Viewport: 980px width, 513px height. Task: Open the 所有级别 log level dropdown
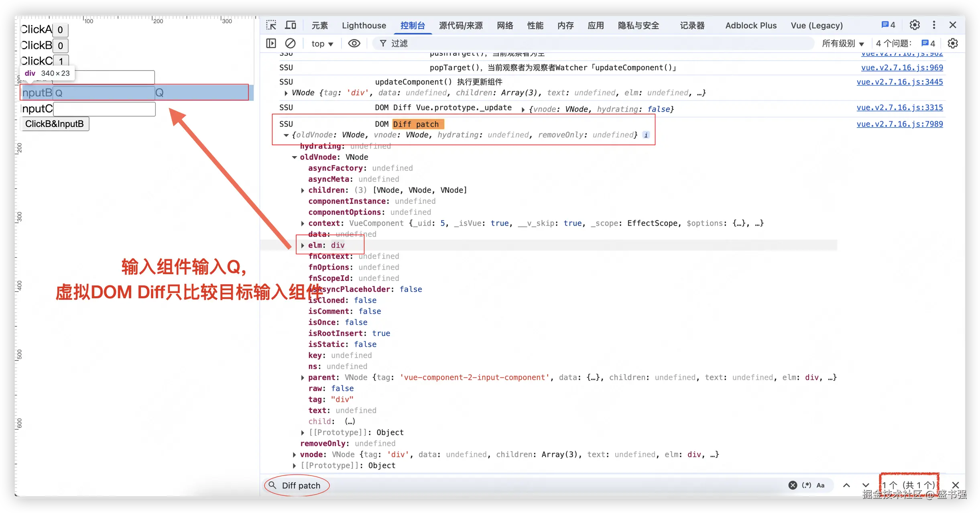tap(843, 43)
